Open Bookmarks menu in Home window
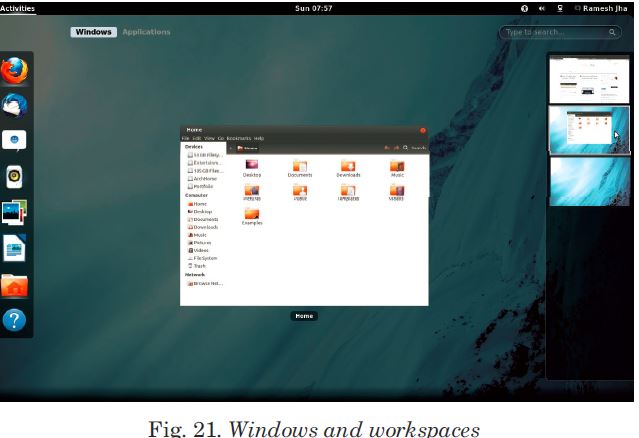Screen dimensions: 639x438 click(x=239, y=139)
